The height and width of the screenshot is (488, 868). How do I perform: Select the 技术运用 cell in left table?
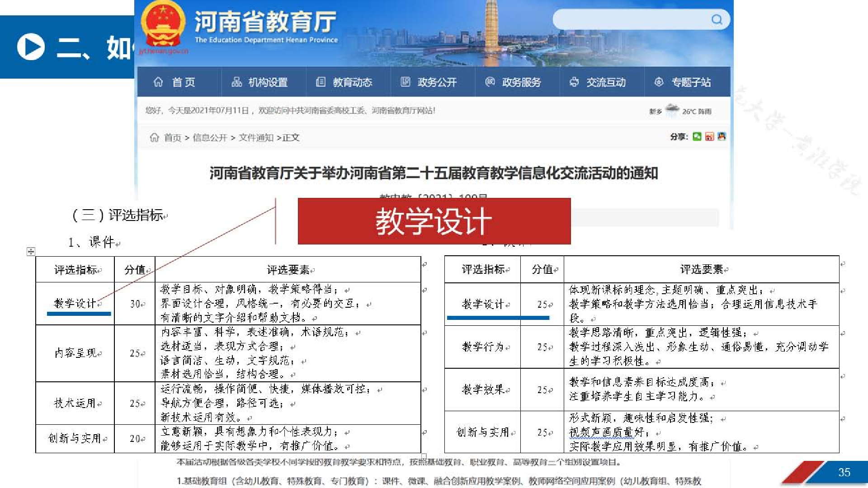pyautogui.click(x=75, y=403)
